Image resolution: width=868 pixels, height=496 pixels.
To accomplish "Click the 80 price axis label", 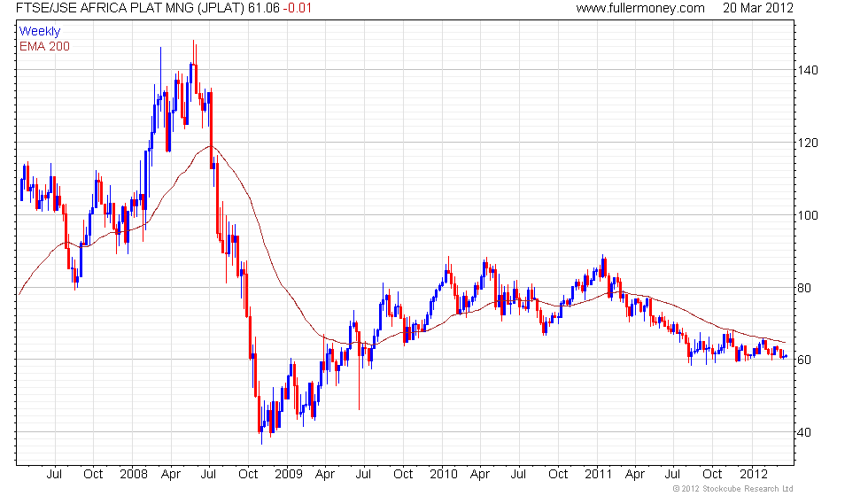I will click(x=804, y=288).
